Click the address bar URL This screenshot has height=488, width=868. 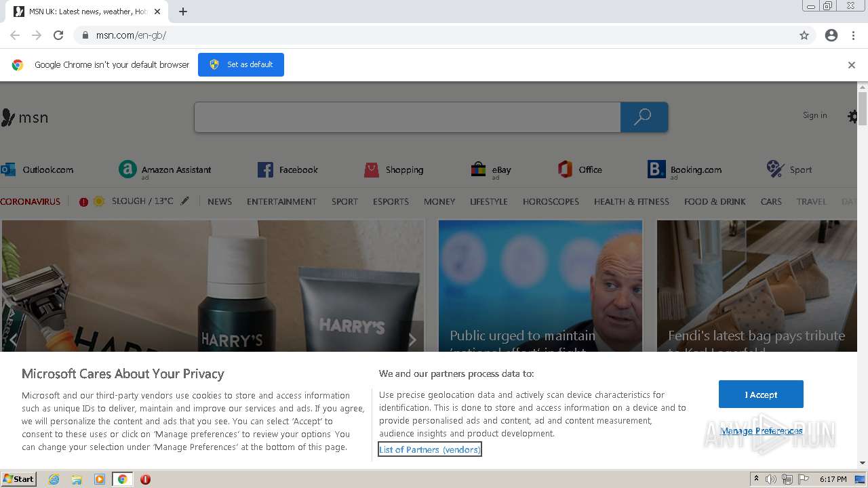click(x=131, y=35)
